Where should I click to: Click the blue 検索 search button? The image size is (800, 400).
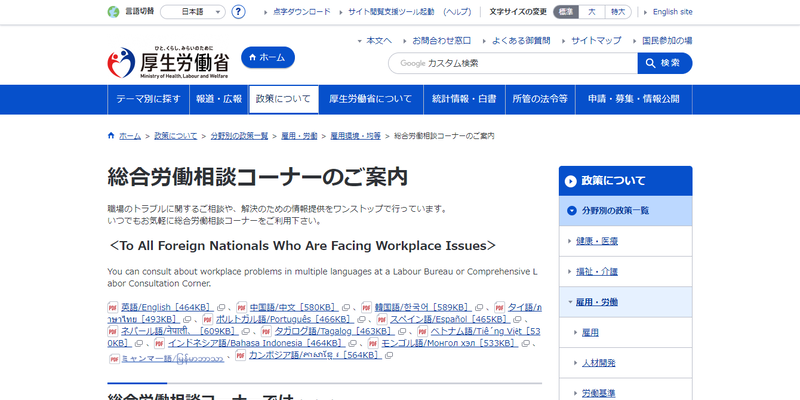click(665, 63)
